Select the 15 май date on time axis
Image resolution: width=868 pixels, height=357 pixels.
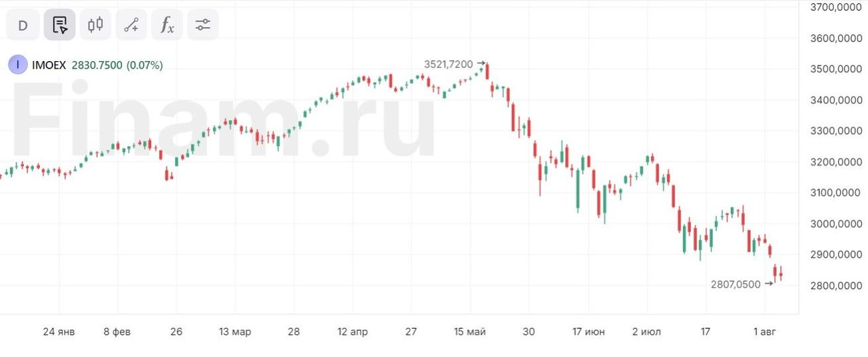[x=470, y=332]
